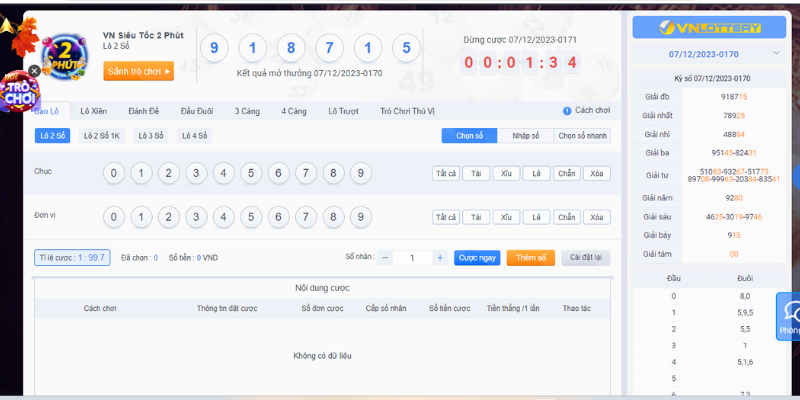
Task: Close the Trò Chơi floating banner
Action: [34, 71]
